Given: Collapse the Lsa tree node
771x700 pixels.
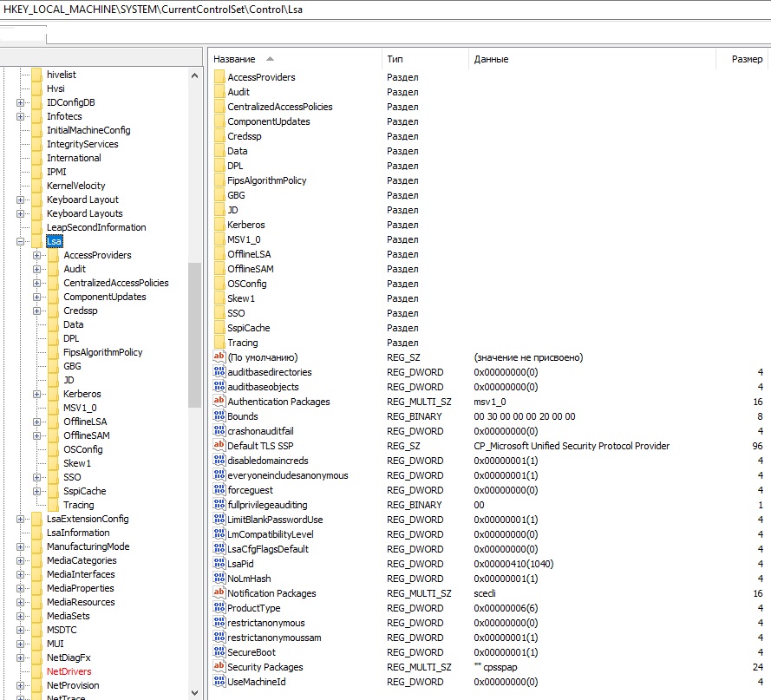Looking at the screenshot, I should pos(20,241).
